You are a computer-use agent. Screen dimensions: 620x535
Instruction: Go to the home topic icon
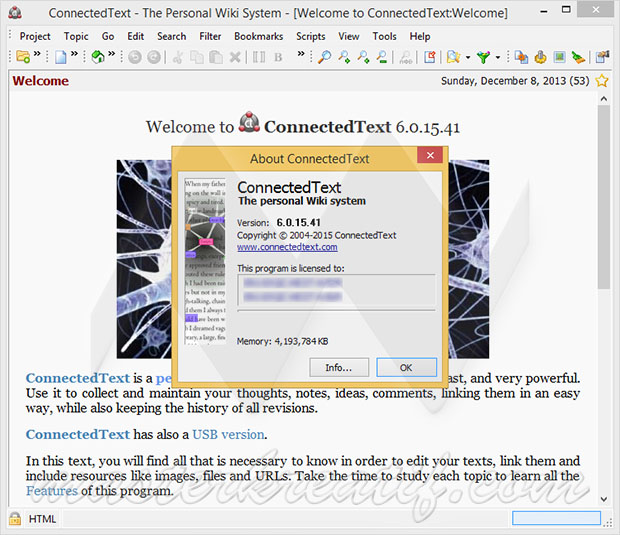98,57
